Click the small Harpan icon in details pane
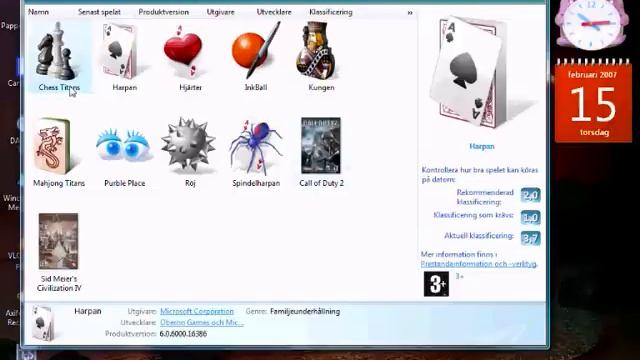Screen dimensions: 640x360 pyautogui.click(x=43, y=323)
